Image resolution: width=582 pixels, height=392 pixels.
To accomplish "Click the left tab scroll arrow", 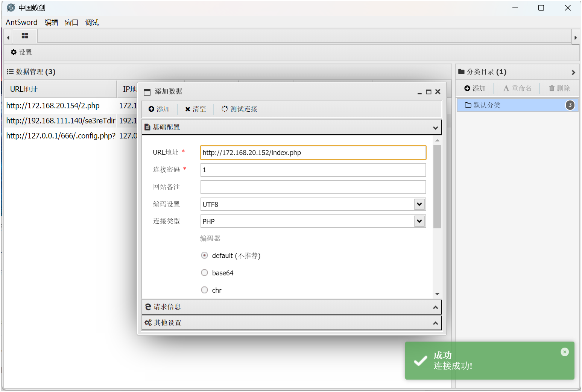I will coord(8,37).
